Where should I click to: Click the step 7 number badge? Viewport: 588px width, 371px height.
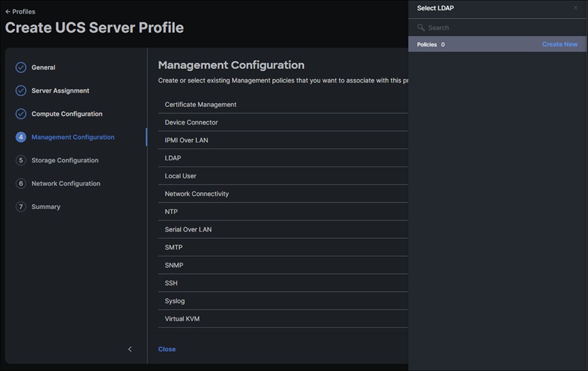pyautogui.click(x=21, y=207)
